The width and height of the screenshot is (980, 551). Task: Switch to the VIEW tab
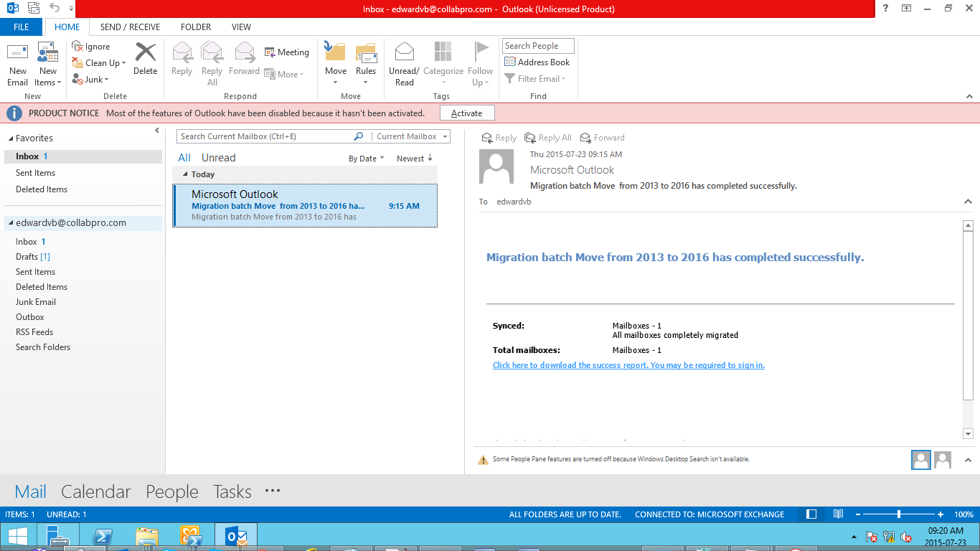point(241,27)
